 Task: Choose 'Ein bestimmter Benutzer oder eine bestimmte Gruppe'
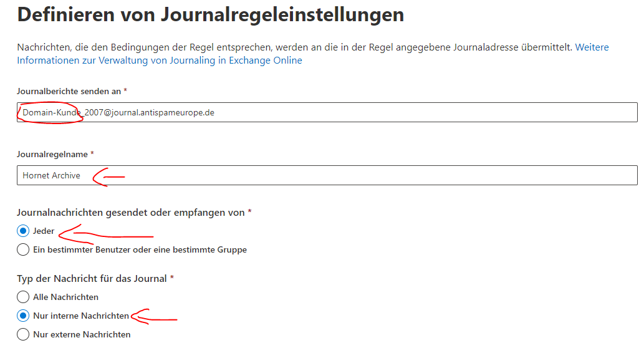[23, 249]
